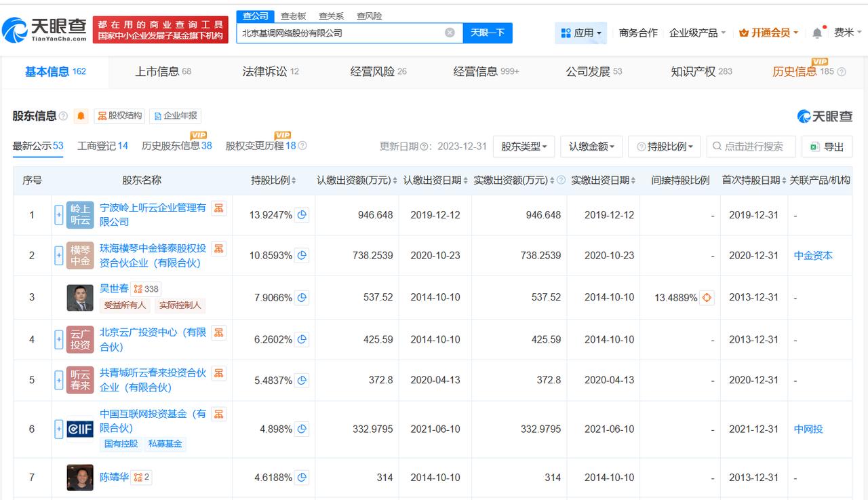Click pie chart icon next to 4.898%
Screen dimensions: 868x500
pyautogui.click(x=302, y=429)
